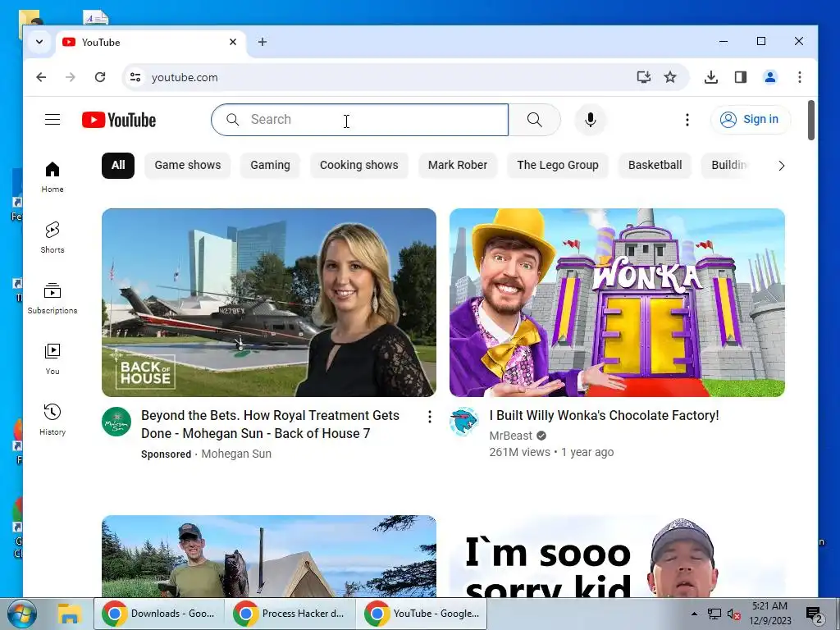Click MrBeast channel name
The image size is (840, 630).
coord(510,436)
